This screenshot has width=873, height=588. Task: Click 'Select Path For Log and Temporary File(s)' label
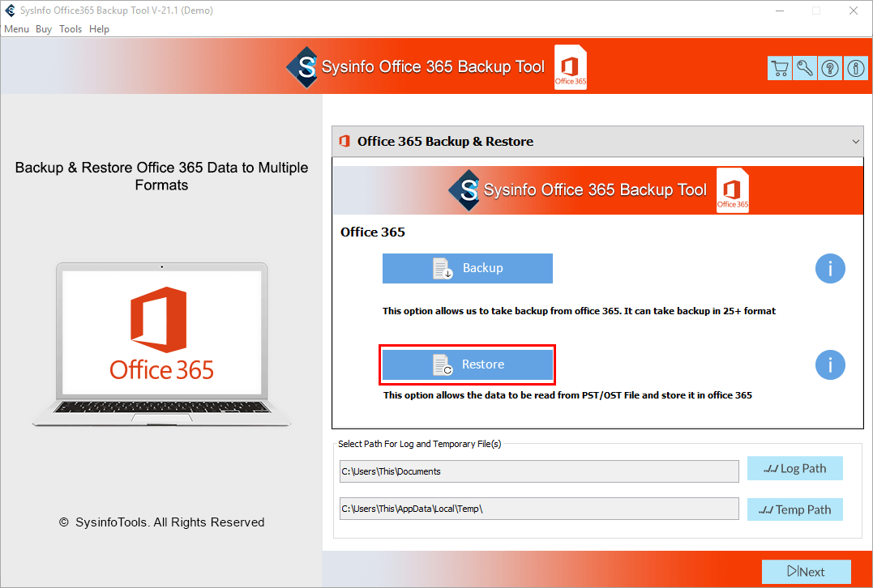coord(420,444)
